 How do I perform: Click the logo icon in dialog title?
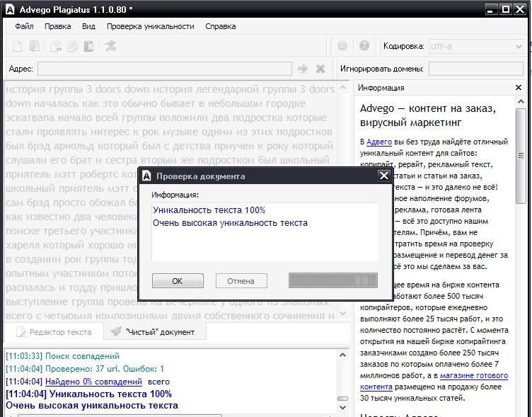[x=146, y=176]
